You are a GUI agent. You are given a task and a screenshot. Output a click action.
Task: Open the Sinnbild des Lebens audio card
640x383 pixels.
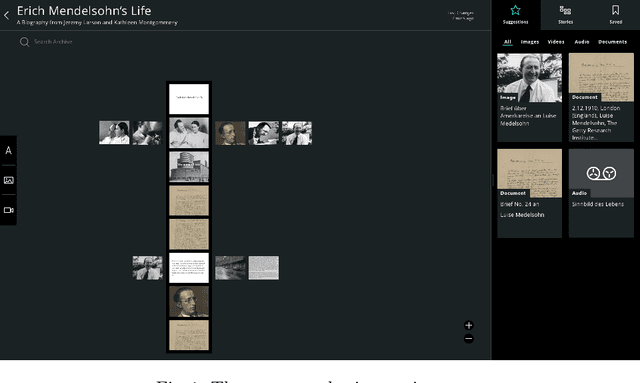(x=601, y=193)
